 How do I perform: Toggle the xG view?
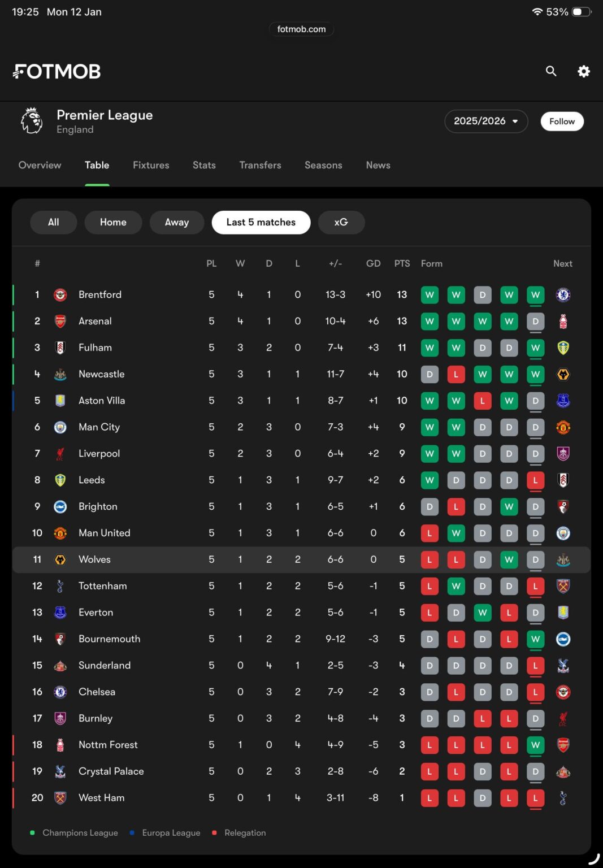point(341,222)
